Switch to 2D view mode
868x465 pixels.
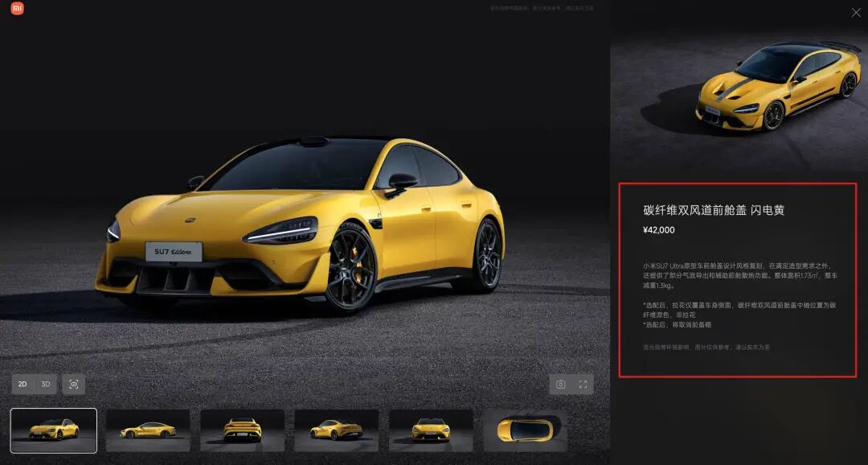pos(23,384)
